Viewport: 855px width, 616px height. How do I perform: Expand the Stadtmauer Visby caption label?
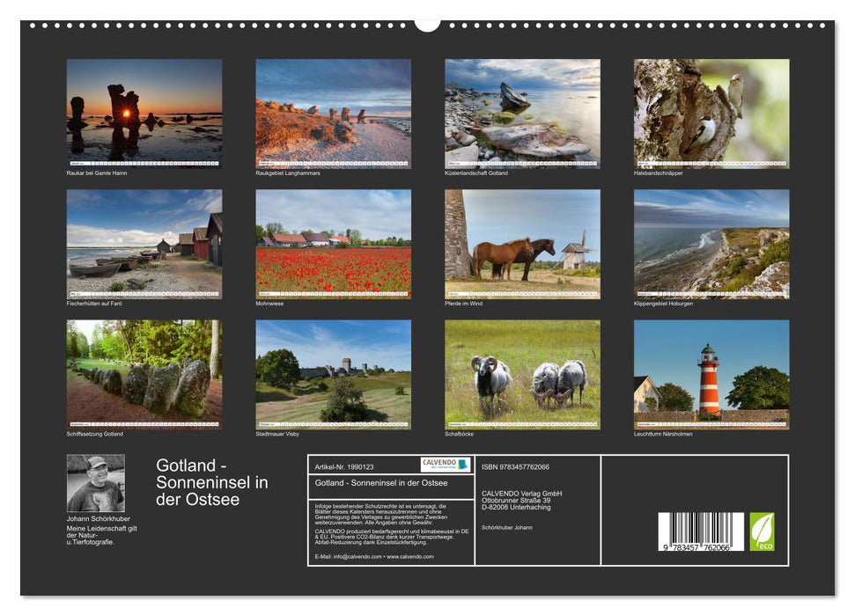(x=276, y=433)
